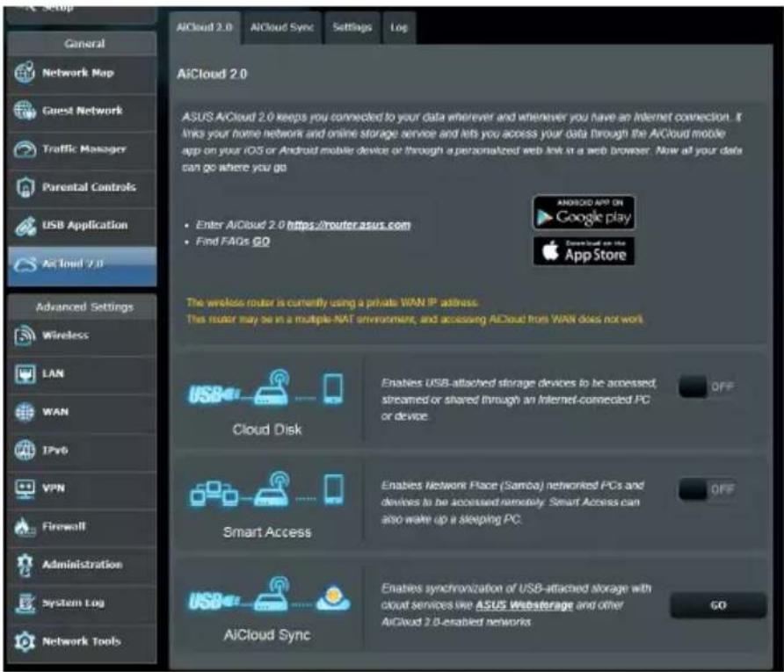Open System Log icon
The width and height of the screenshot is (784, 672).
[25, 603]
